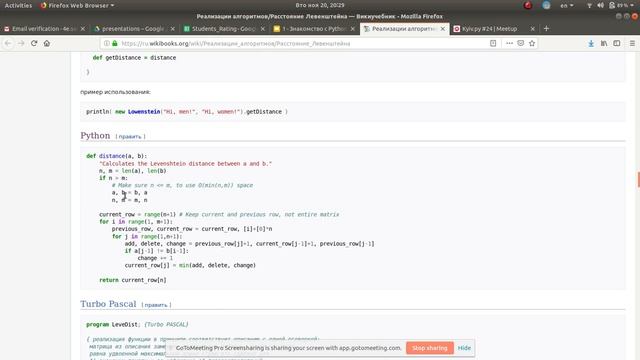The image size is (640, 360).
Task: Open the Activities overview
Action: tap(18, 5)
